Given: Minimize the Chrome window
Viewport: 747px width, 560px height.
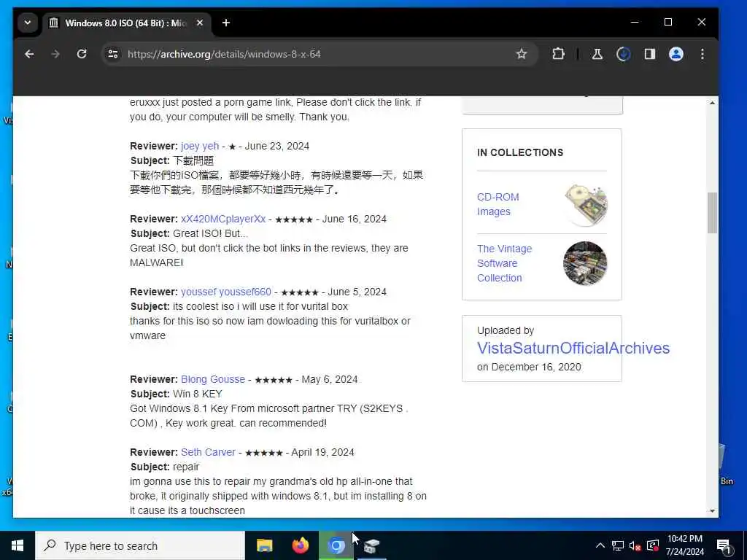Looking at the screenshot, I should pyautogui.click(x=635, y=23).
